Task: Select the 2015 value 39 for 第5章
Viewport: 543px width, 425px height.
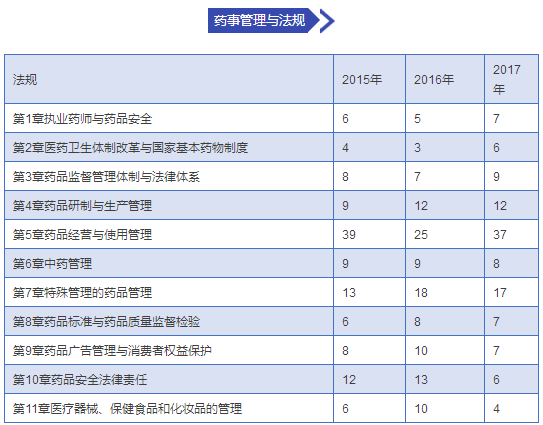Action: point(349,235)
